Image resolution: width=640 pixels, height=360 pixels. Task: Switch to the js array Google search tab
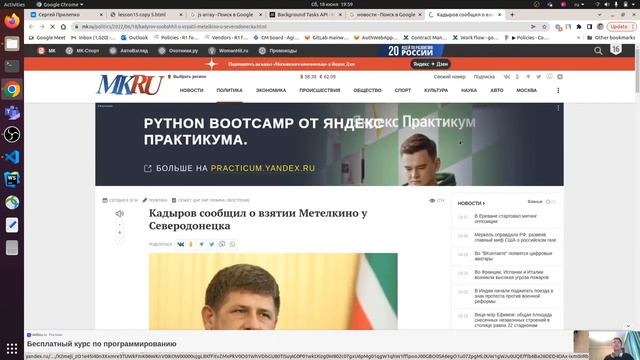tap(226, 14)
